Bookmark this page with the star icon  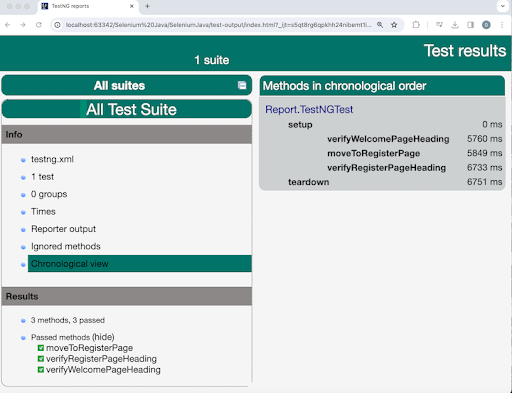(x=394, y=25)
